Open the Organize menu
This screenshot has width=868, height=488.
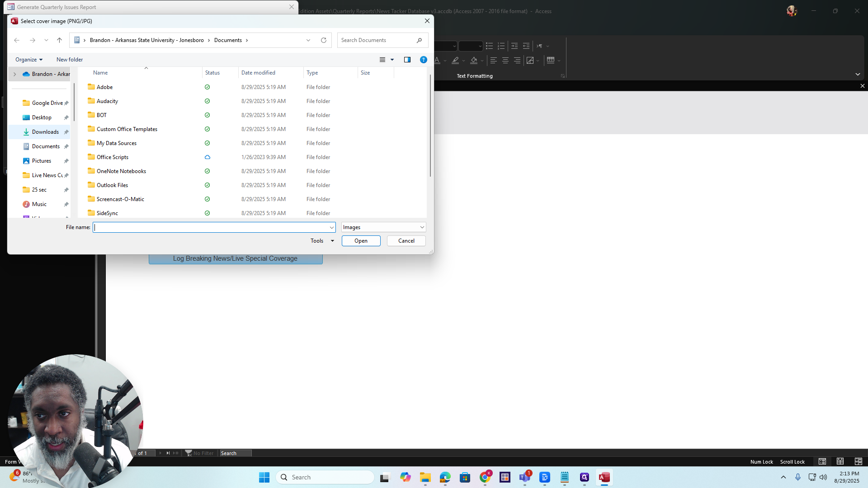pos(29,60)
